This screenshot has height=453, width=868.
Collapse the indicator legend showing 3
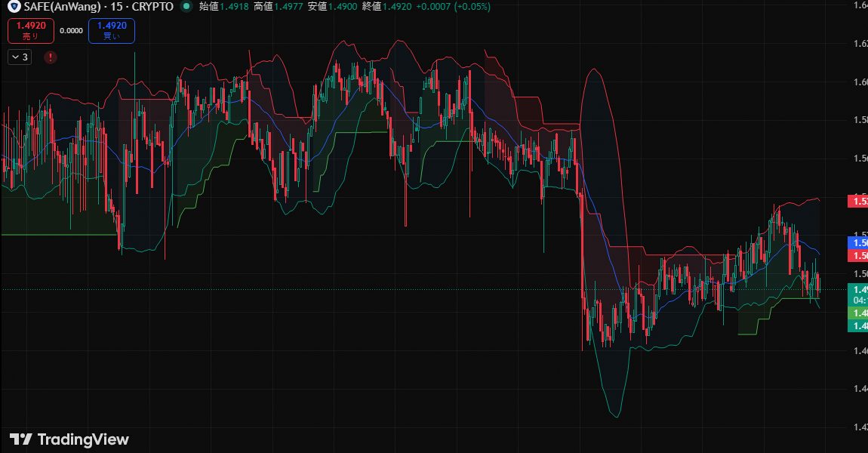click(x=20, y=57)
